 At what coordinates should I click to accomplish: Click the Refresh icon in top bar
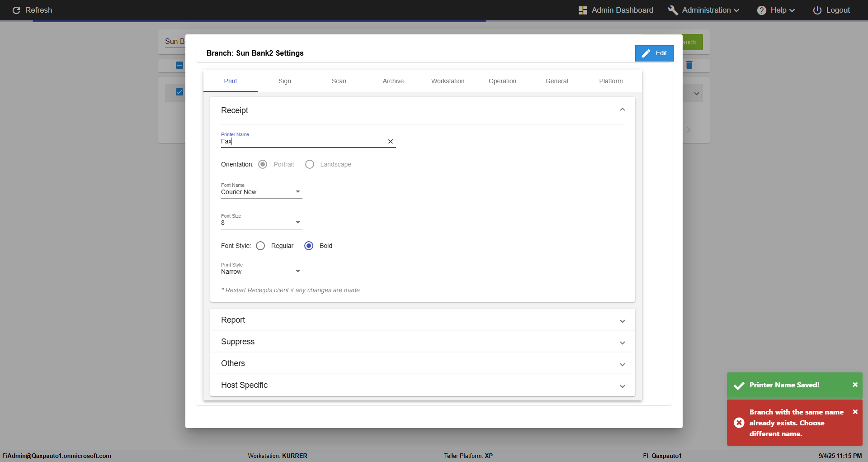(16, 10)
